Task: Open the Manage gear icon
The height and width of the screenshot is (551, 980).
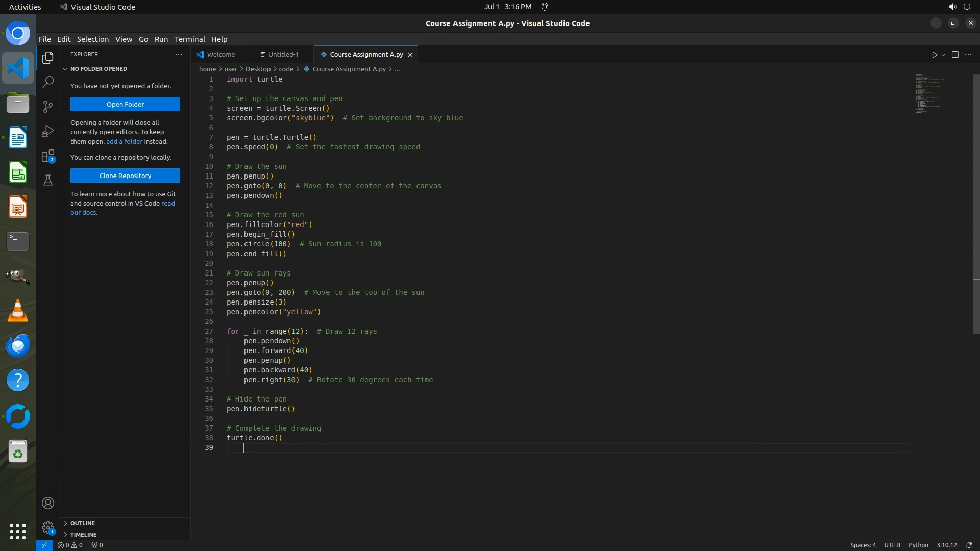Action: click(48, 528)
